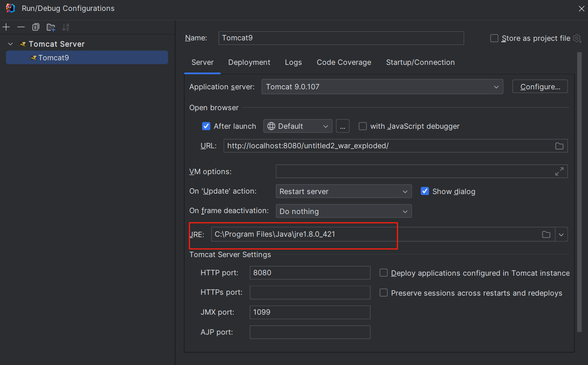Expand VM options field icon
The image size is (588, 365).
pyautogui.click(x=559, y=171)
